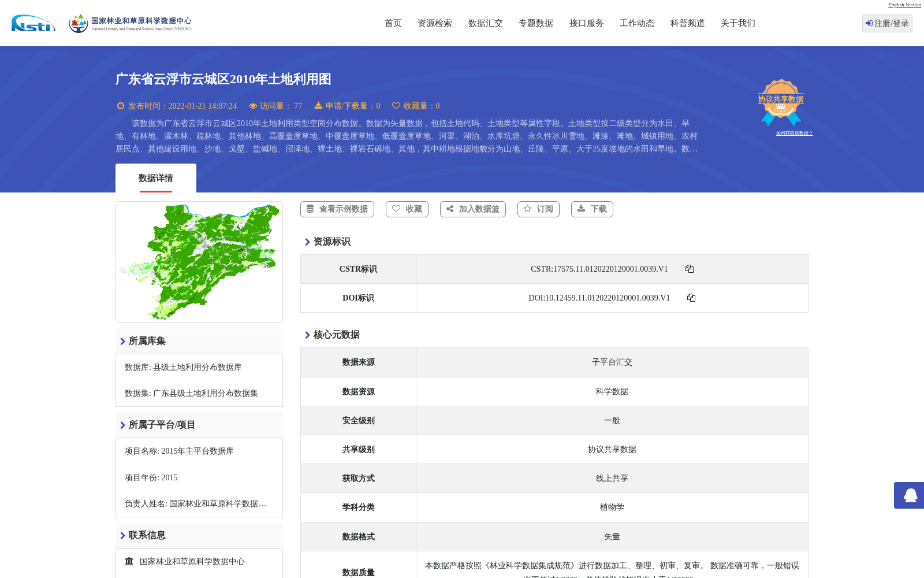Click the 协议共享数据 badge icon
Screen dimensions: 924x578
pyautogui.click(x=781, y=102)
